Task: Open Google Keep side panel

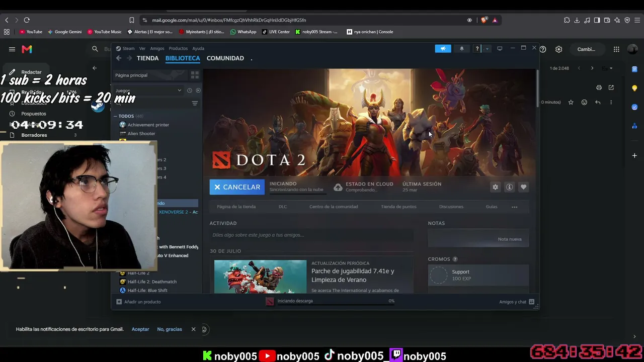Action: 634,88
